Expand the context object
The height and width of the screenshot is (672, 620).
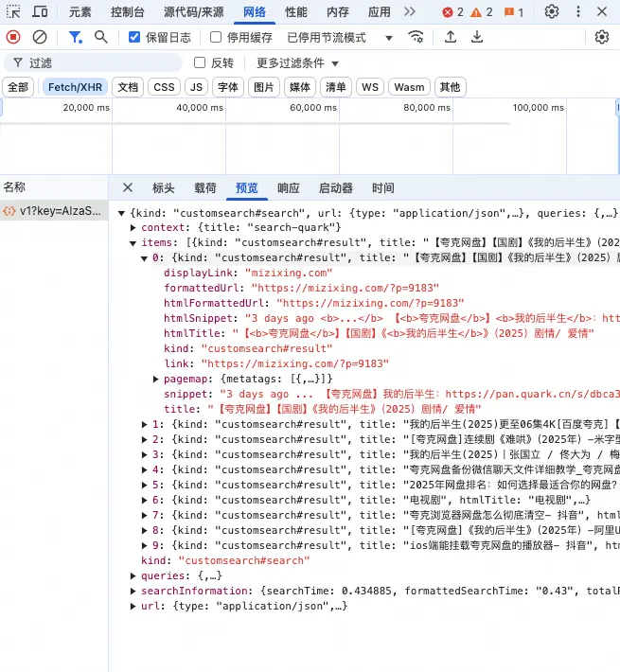(133, 227)
